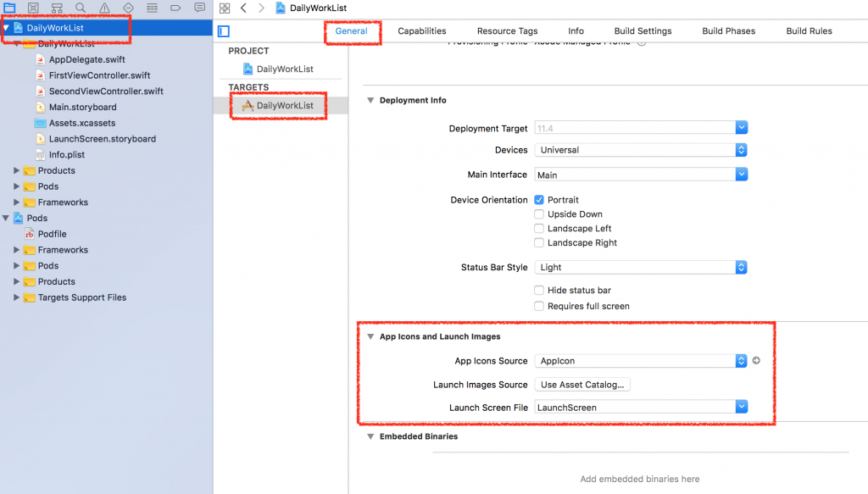Viewport: 868px width, 494px height.
Task: Toggle the Portrait orientation checkbox
Action: [538, 200]
